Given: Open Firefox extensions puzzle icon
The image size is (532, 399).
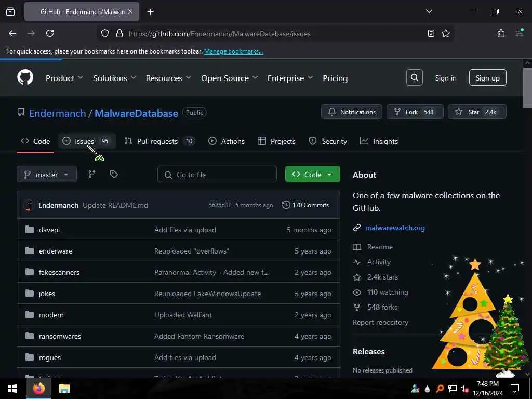Looking at the screenshot, I should coord(501,33).
